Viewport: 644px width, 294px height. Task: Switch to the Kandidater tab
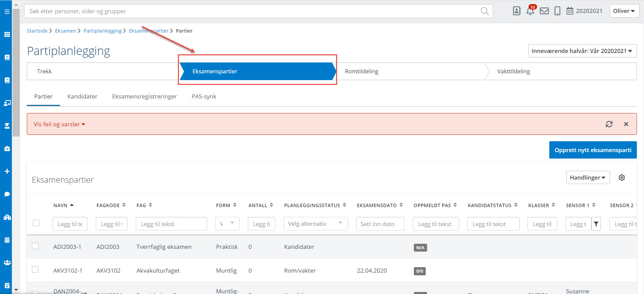pyautogui.click(x=82, y=96)
